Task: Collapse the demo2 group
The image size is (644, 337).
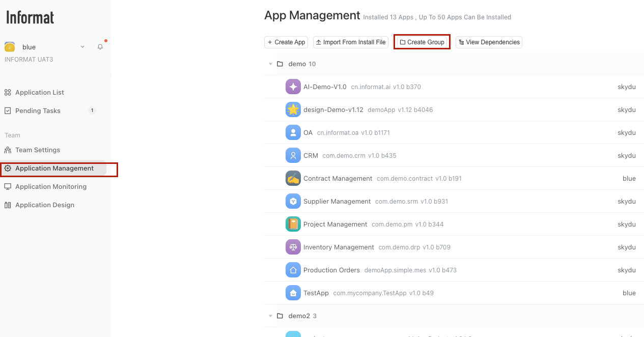Action: tap(270, 316)
